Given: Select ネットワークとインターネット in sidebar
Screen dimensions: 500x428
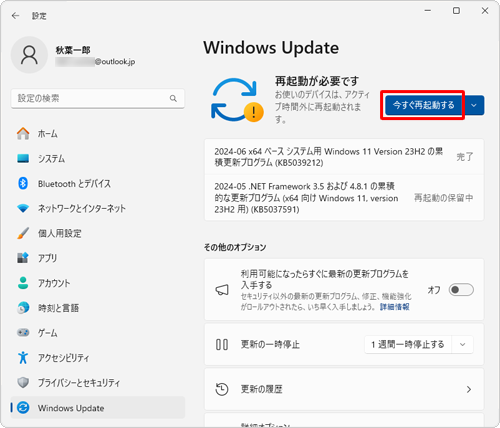Looking at the screenshot, I should tap(98, 208).
